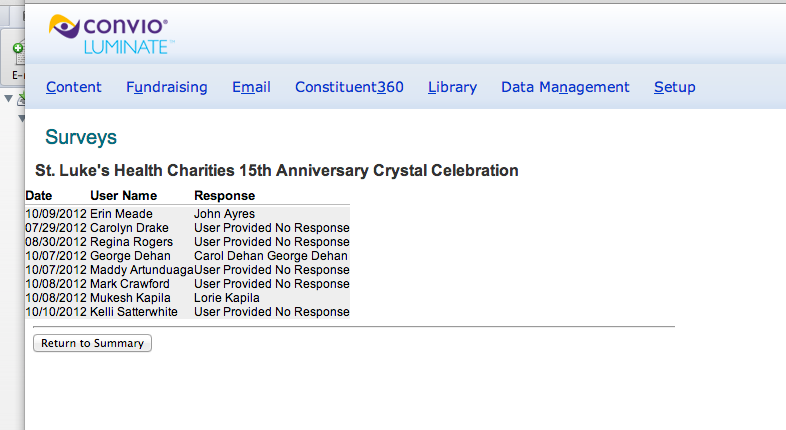Click the Date column header
Screen dimensions: 786x430
(x=39, y=195)
